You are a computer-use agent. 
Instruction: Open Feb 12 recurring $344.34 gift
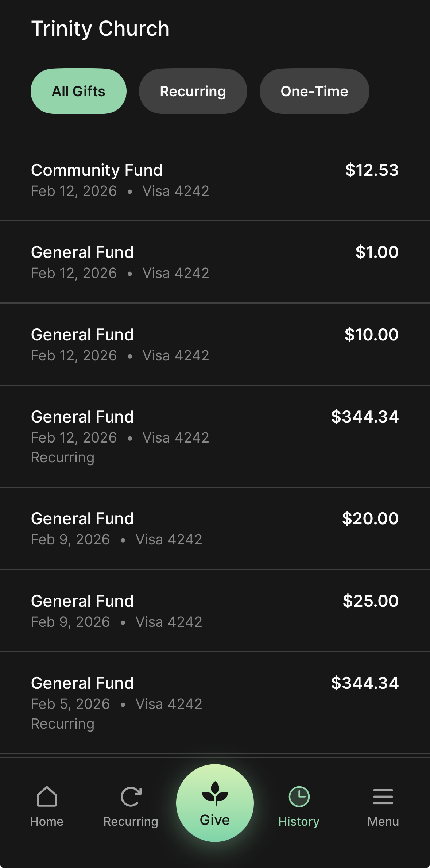[215, 436]
